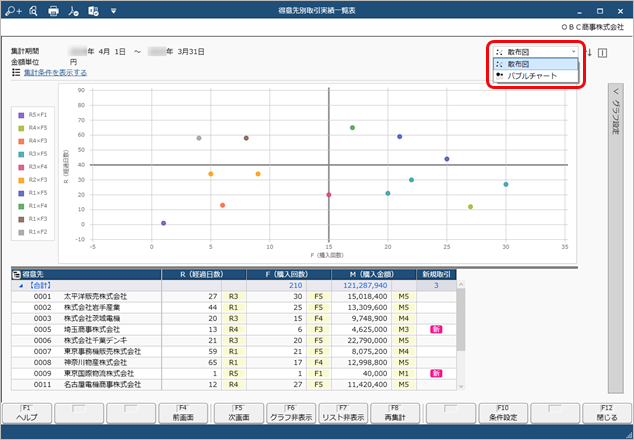Click the total amount 121,287,940
634x440 pixels.
[x=365, y=286]
